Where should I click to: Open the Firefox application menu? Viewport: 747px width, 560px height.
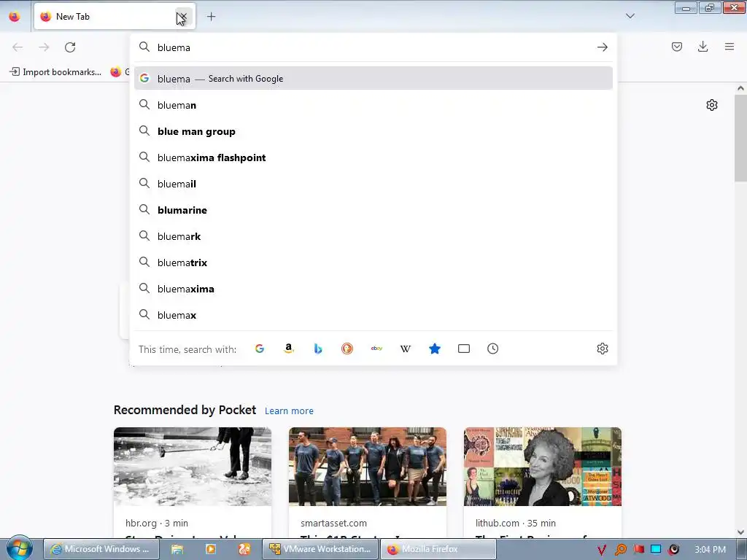tap(729, 47)
